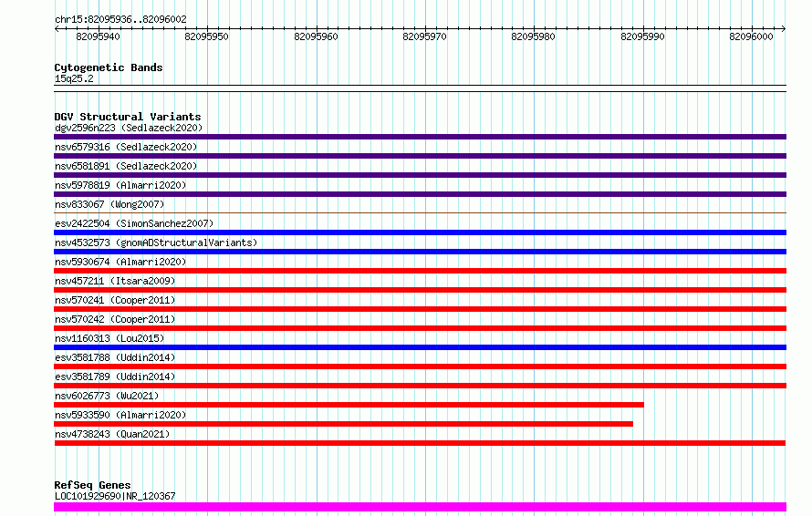Click the red bar under esv3581789
The height and width of the screenshot is (516, 812).
(420, 386)
